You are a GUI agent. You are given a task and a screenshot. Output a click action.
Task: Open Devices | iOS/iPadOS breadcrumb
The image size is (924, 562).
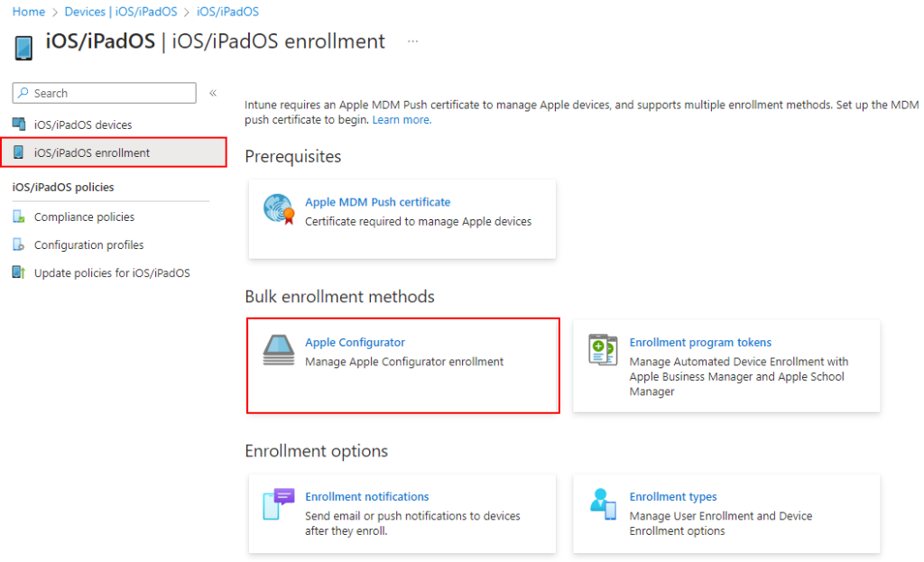click(121, 12)
